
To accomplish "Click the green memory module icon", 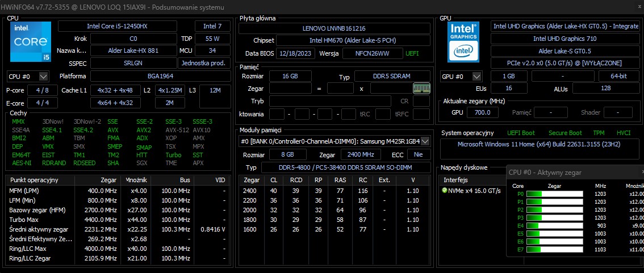I will click(x=421, y=88).
